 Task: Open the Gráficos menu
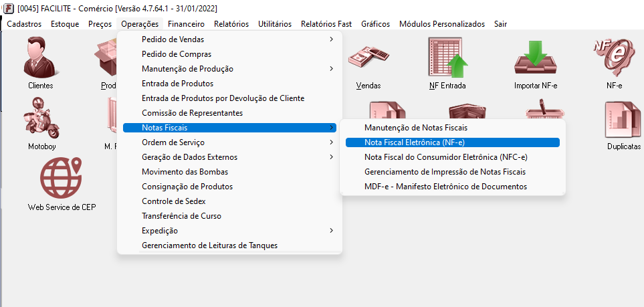click(x=375, y=24)
